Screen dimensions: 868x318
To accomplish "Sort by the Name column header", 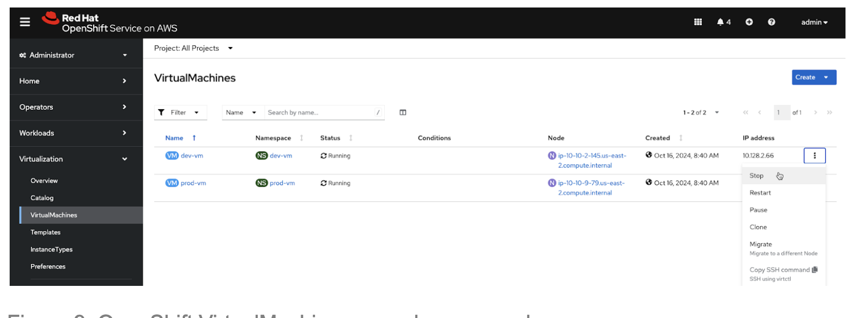I will (181, 138).
